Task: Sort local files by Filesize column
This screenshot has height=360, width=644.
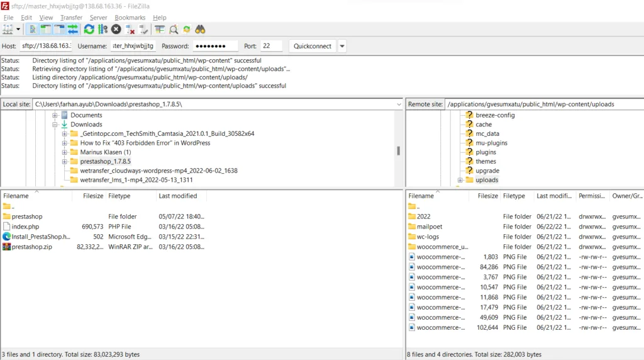Action: (89, 196)
